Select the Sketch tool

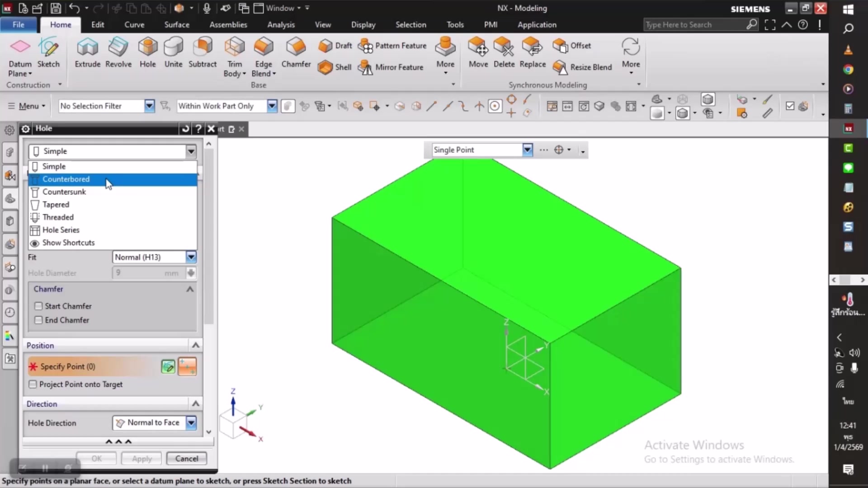pos(48,53)
